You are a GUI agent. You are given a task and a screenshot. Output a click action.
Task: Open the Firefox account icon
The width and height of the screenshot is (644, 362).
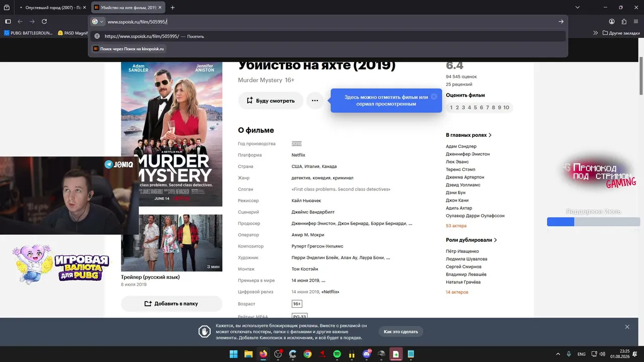612,22
